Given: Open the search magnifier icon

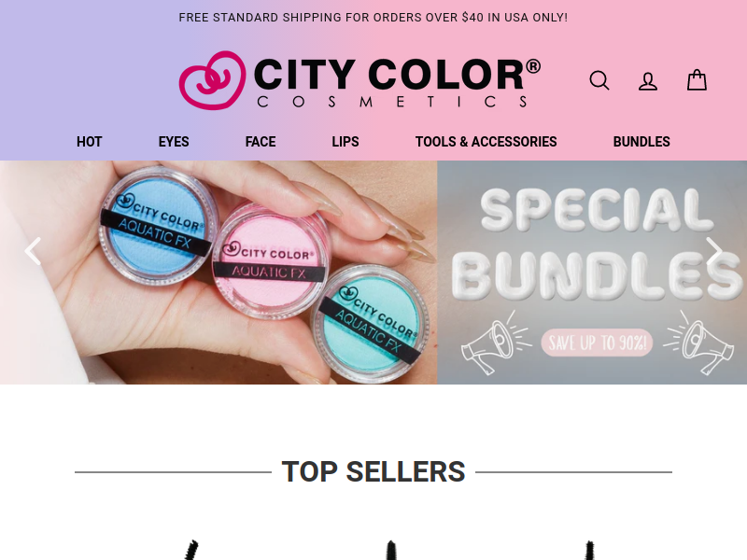Looking at the screenshot, I should 599,80.
